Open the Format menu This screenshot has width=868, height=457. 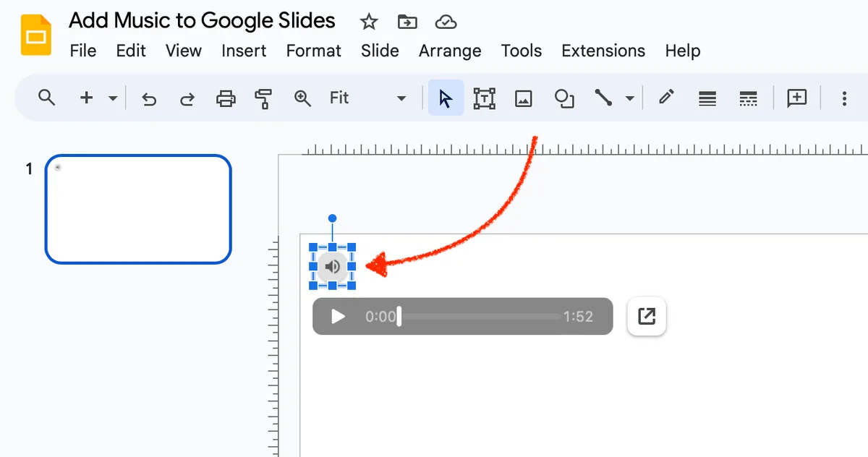[x=313, y=51]
